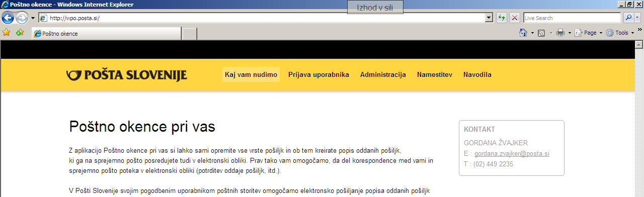Open Prijava uporabnika page
Image resolution: width=644 pixels, height=197 pixels.
(318, 74)
